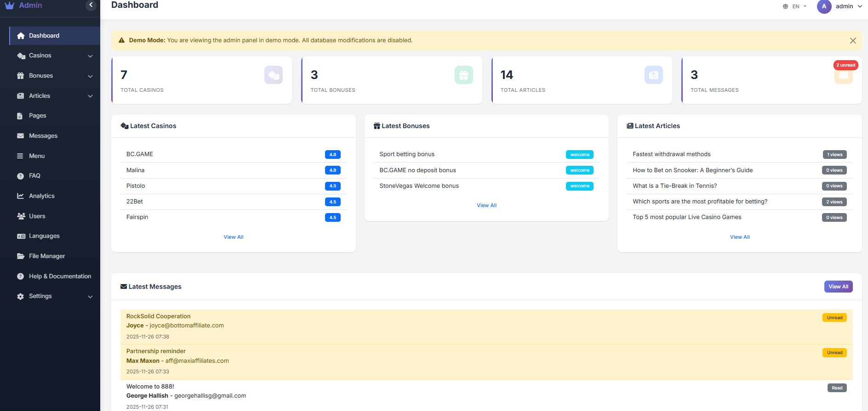Image resolution: width=868 pixels, height=411 pixels.
Task: Open the EN language dropdown
Action: coord(795,6)
